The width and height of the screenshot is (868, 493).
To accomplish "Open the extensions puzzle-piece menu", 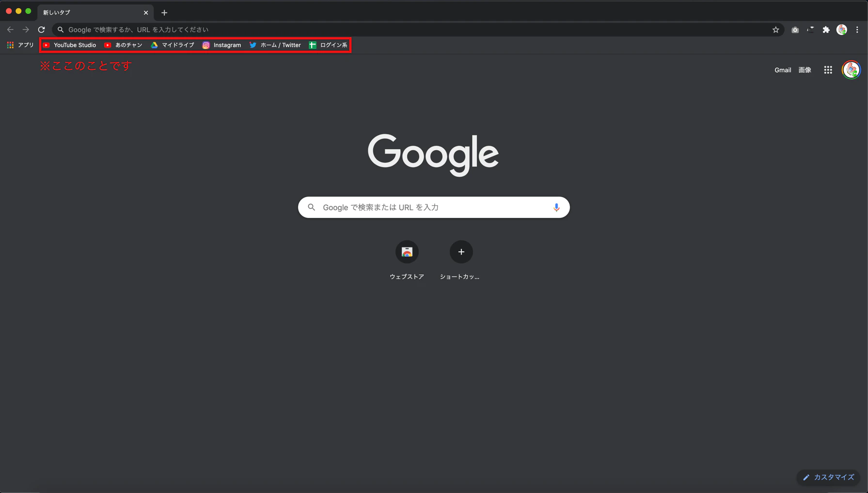I will (826, 30).
